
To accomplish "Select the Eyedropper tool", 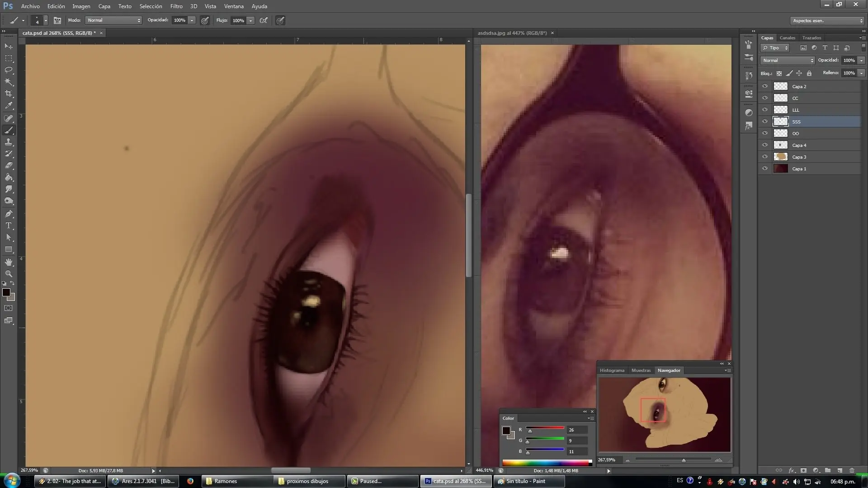I will [x=9, y=106].
